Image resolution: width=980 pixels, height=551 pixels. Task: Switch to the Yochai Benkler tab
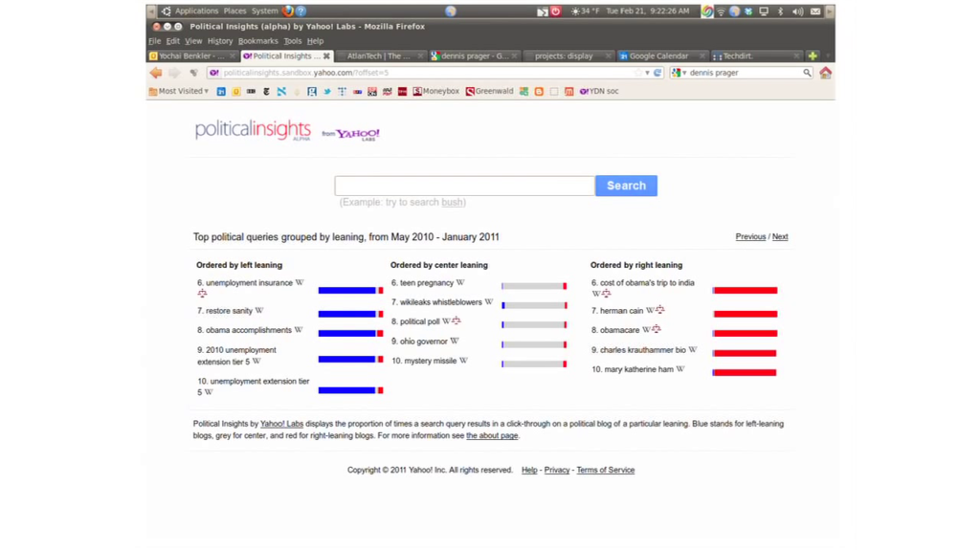[x=192, y=56]
